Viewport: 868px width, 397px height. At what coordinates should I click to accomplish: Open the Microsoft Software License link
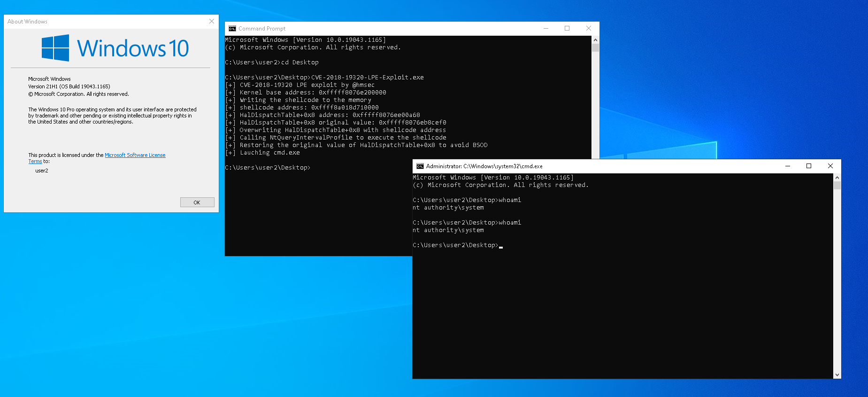coord(135,155)
